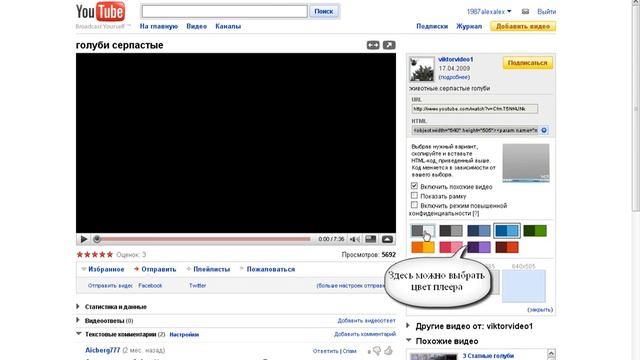Open the inbox envelope icon
Viewport: 640px width, 360px height.
[x=525, y=11]
